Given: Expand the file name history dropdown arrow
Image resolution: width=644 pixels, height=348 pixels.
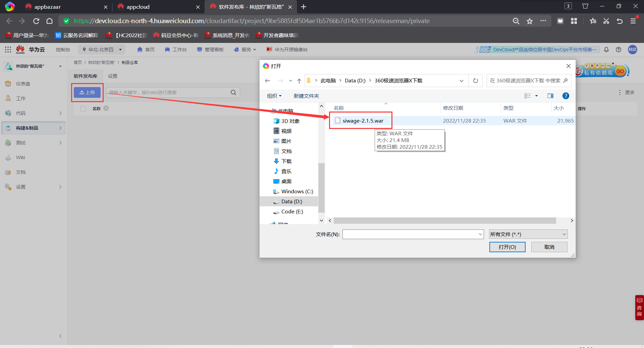Looking at the screenshot, I should coord(480,234).
